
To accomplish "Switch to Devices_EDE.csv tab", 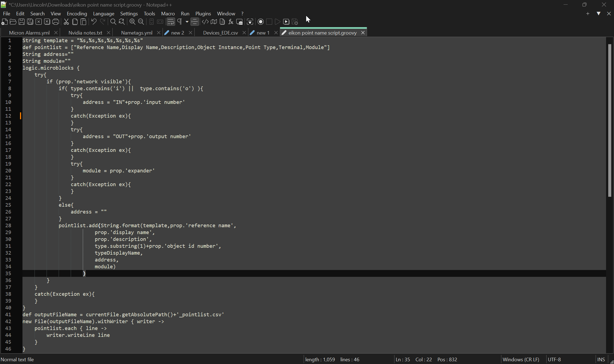I will click(220, 33).
